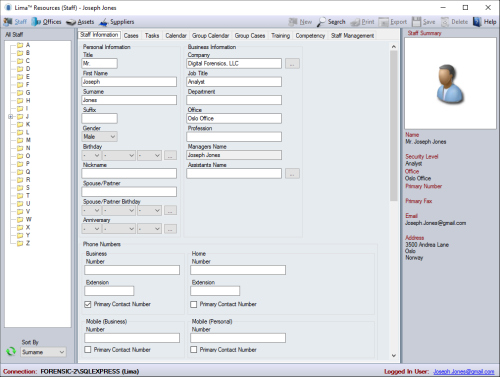Check Mobile (Personal) Primary Contact Number box
Screen dimensions: 500x377
193,350
